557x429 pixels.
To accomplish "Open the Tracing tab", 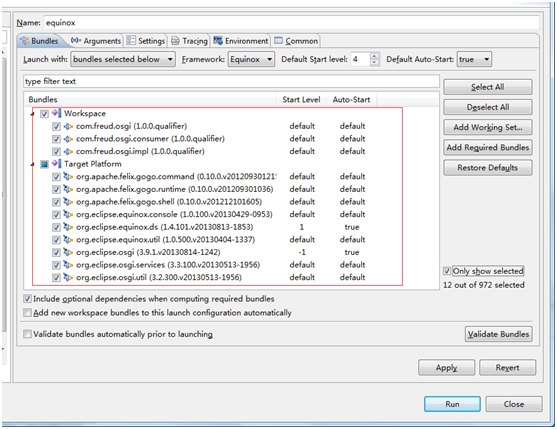I will (189, 41).
